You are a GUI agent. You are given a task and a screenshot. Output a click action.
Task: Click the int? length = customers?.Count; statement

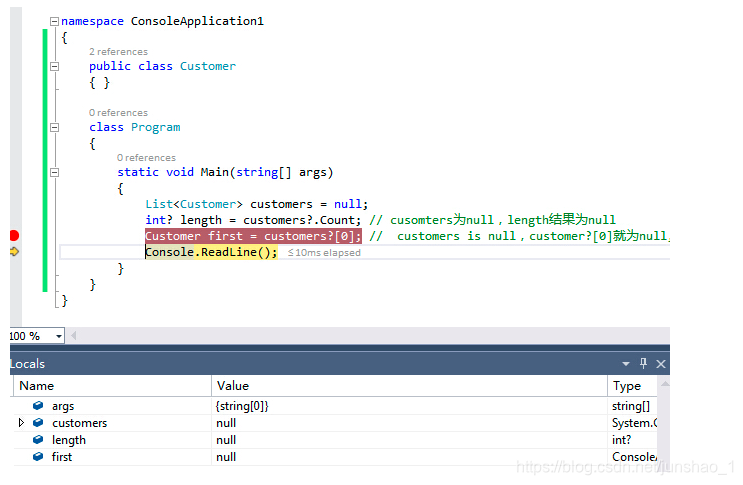pos(253,220)
